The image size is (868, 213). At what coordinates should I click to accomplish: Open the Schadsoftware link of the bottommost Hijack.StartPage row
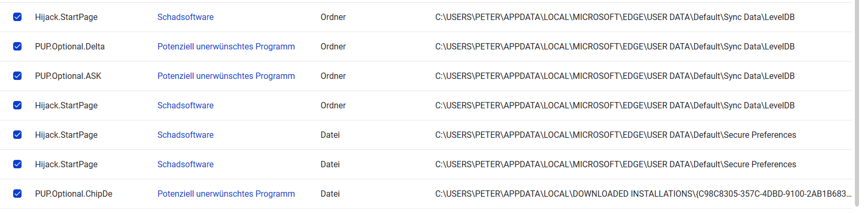(x=185, y=164)
